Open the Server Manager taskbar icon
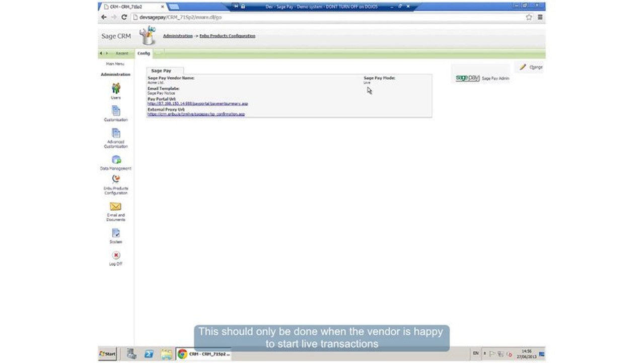This screenshot has height=363, width=644. [x=131, y=354]
